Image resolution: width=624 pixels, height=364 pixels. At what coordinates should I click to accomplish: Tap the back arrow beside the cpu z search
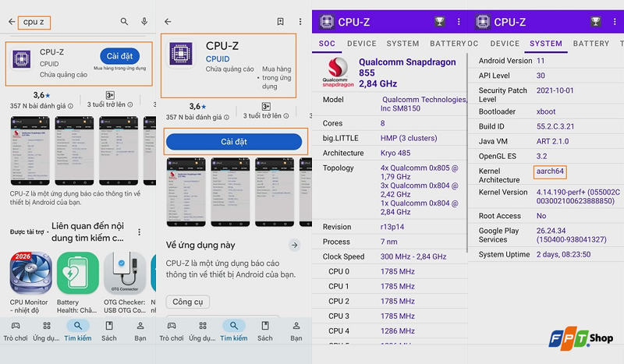click(x=12, y=22)
